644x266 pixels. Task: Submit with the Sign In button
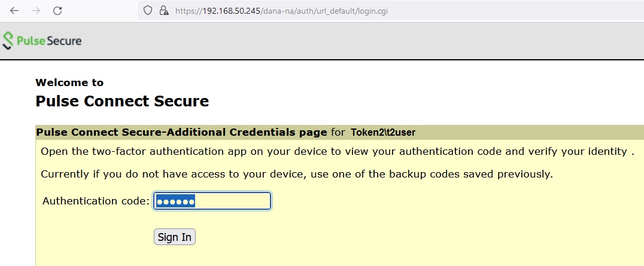click(175, 237)
